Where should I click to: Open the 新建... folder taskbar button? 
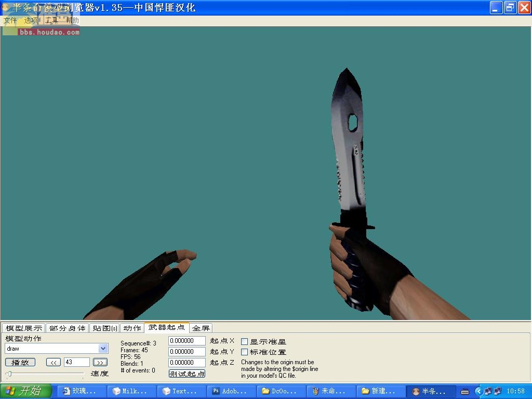click(381, 391)
